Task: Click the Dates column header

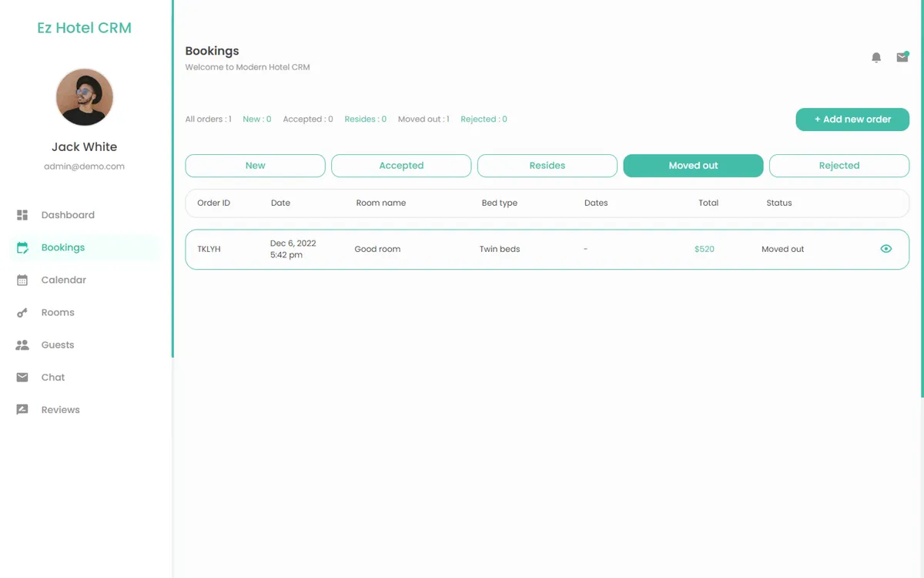Action: tap(596, 203)
